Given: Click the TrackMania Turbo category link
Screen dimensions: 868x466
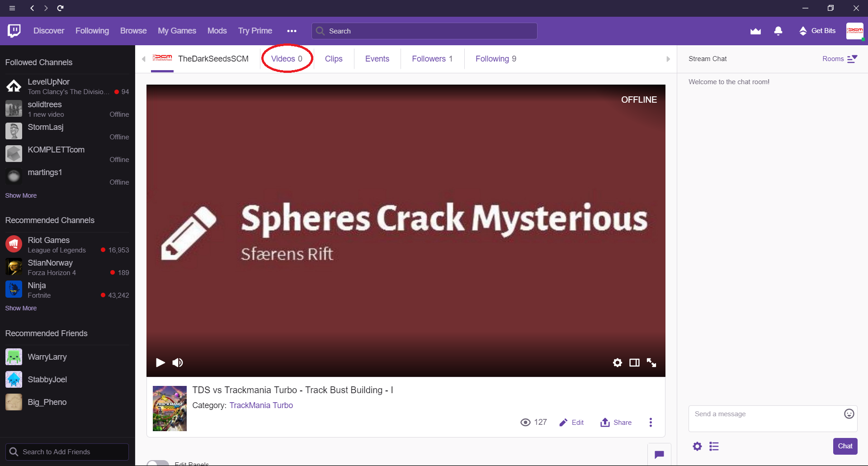Looking at the screenshot, I should tap(261, 405).
